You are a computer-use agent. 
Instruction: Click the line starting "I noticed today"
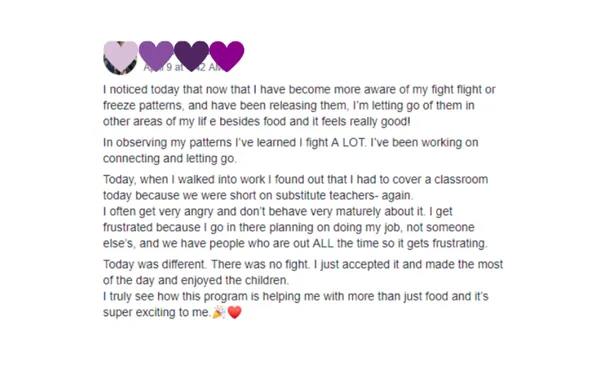299,90
